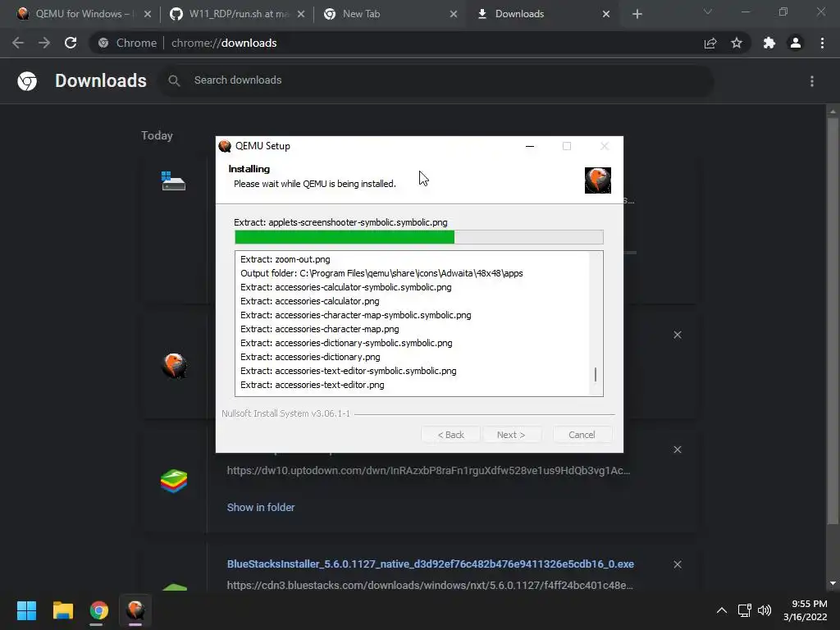This screenshot has width=840, height=630.
Task: Open the tab search dropdown chevron
Action: (x=708, y=11)
